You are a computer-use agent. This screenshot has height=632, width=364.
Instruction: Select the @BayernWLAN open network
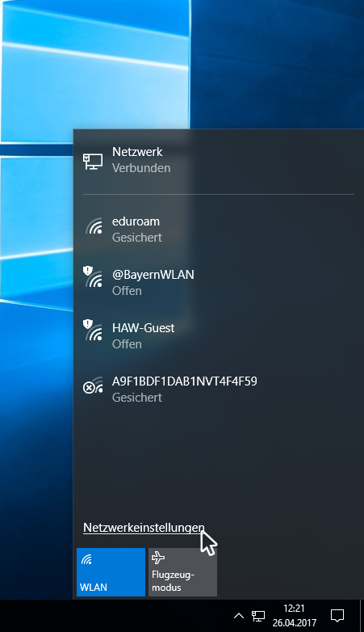pyautogui.click(x=219, y=283)
